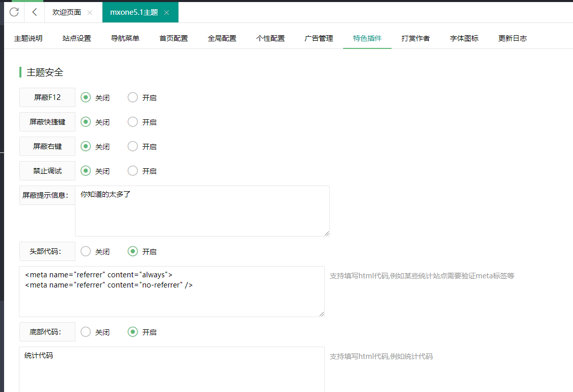
Task: Click the 屏蔽F12 label
Action: tap(47, 97)
